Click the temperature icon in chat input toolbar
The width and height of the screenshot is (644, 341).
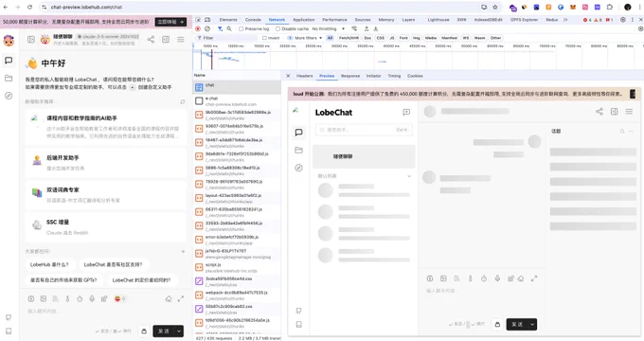click(67, 298)
